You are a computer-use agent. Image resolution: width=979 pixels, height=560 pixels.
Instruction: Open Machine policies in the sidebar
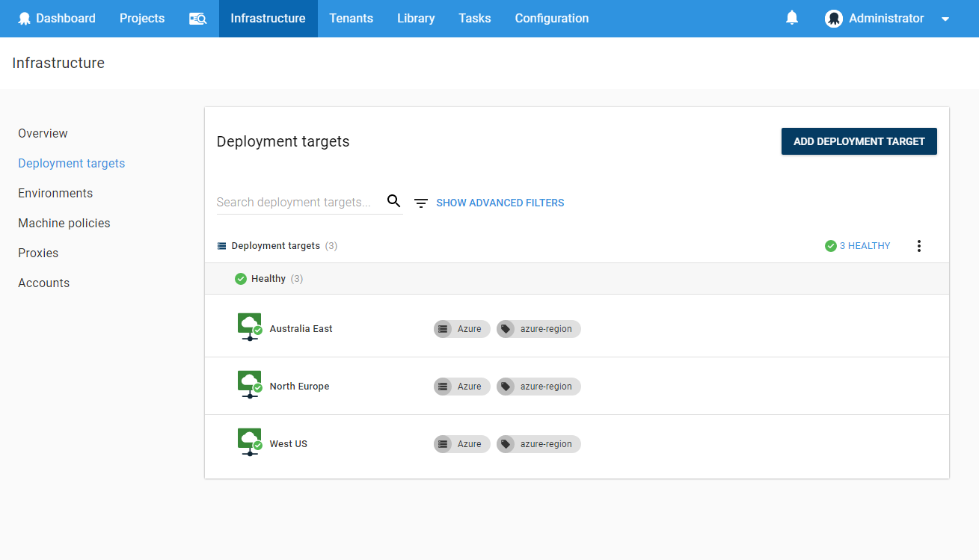(64, 223)
